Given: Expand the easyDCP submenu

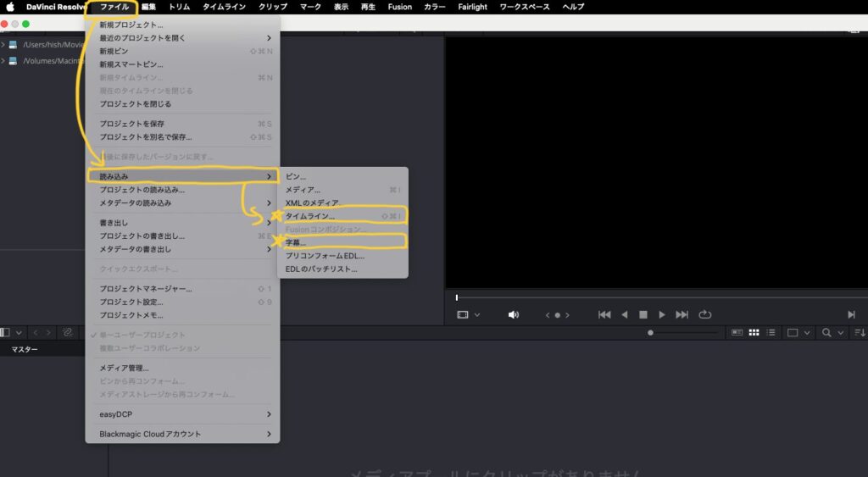Looking at the screenshot, I should tap(183, 414).
